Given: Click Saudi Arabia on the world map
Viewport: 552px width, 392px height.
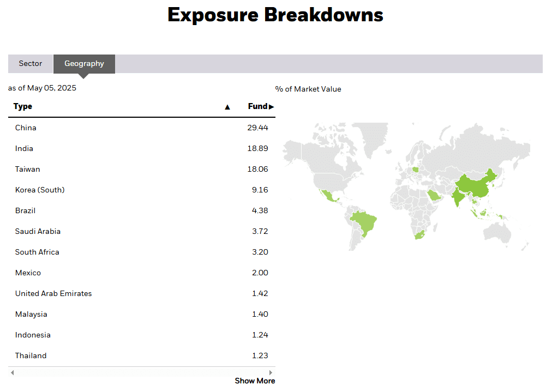Looking at the screenshot, I should coord(434,195).
